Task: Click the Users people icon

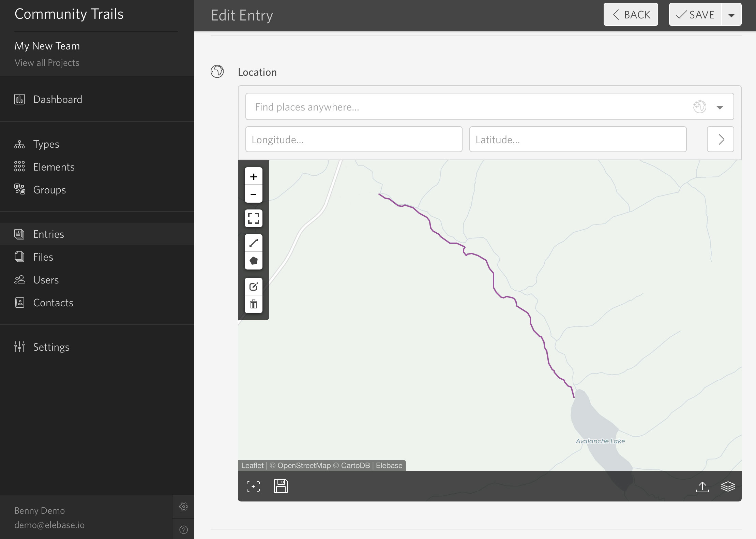Action: point(19,280)
